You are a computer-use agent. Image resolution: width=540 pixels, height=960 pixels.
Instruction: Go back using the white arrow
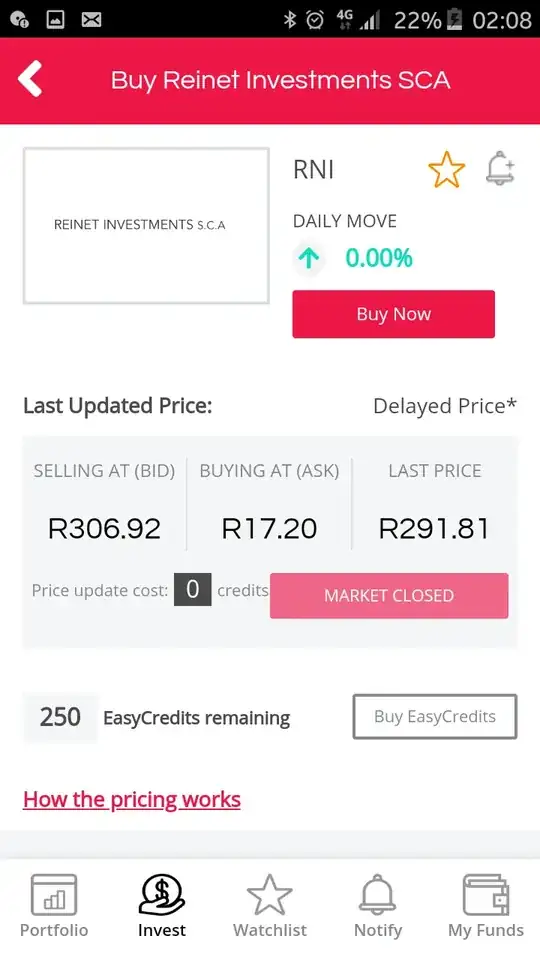[30, 80]
